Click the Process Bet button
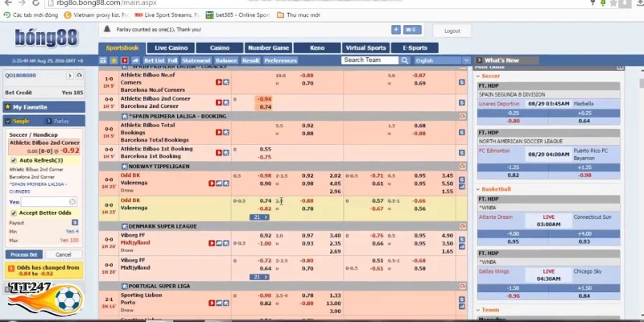The width and height of the screenshot is (644, 322). (x=24, y=254)
